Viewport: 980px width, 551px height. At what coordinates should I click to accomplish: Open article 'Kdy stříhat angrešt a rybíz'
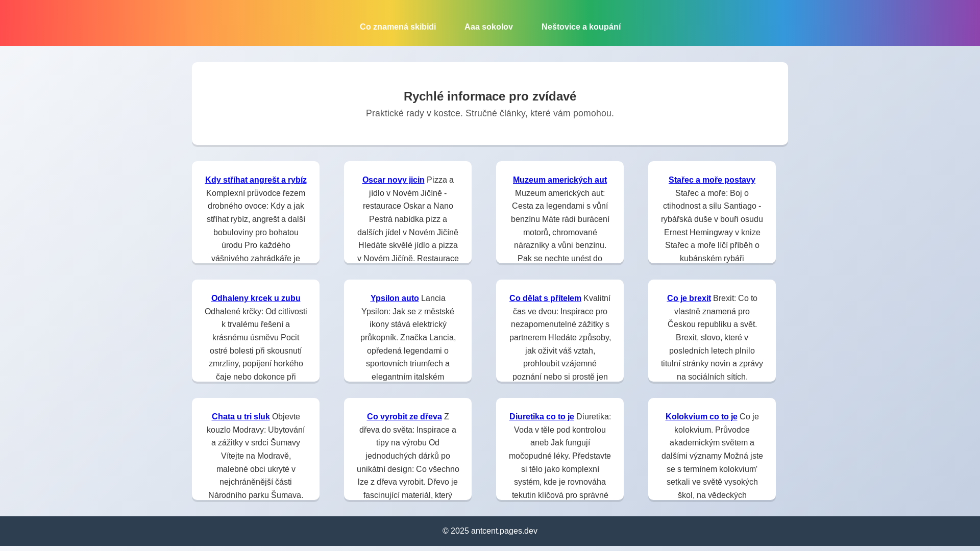256,180
